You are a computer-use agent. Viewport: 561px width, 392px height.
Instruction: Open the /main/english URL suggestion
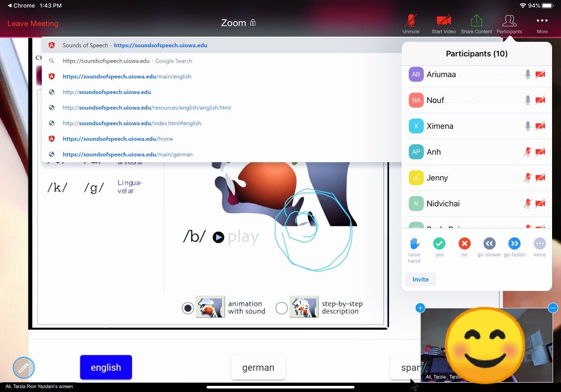[x=222, y=76]
